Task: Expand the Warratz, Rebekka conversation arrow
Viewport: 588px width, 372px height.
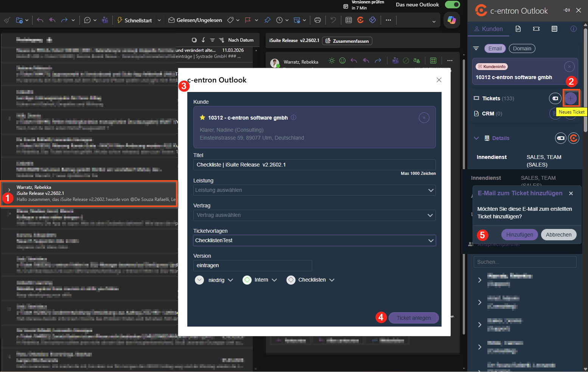Action: coord(9,190)
